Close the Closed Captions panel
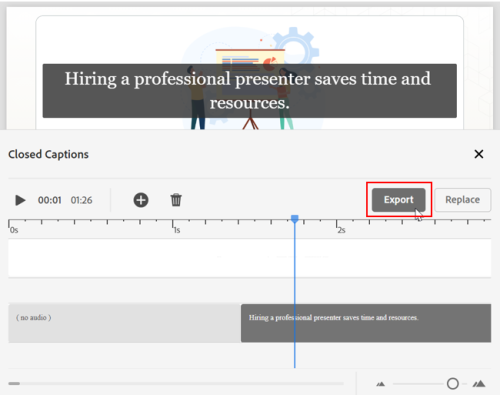 pyautogui.click(x=479, y=154)
